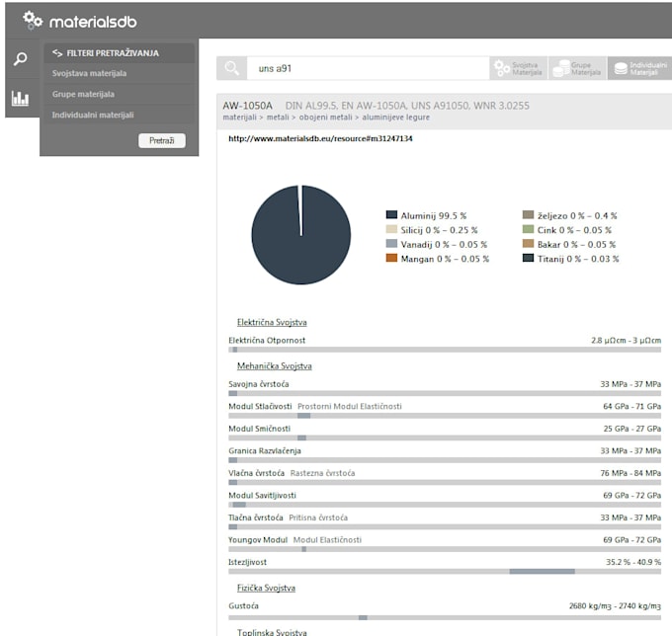Collapse FILTERI PRETRAŽIVANJA panel arrows

pyautogui.click(x=57, y=53)
